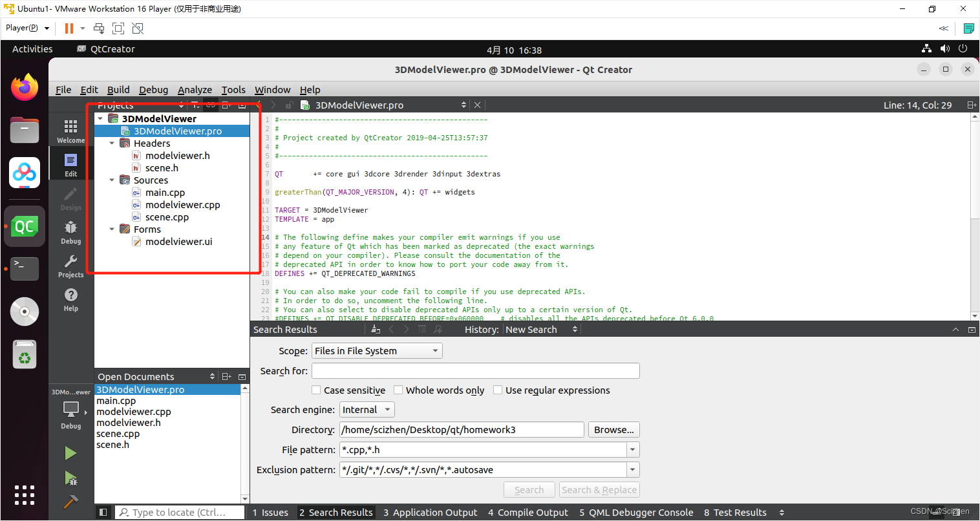Viewport: 980px width, 521px height.
Task: Open Terminal from Ubuntu dock
Action: [x=25, y=269]
